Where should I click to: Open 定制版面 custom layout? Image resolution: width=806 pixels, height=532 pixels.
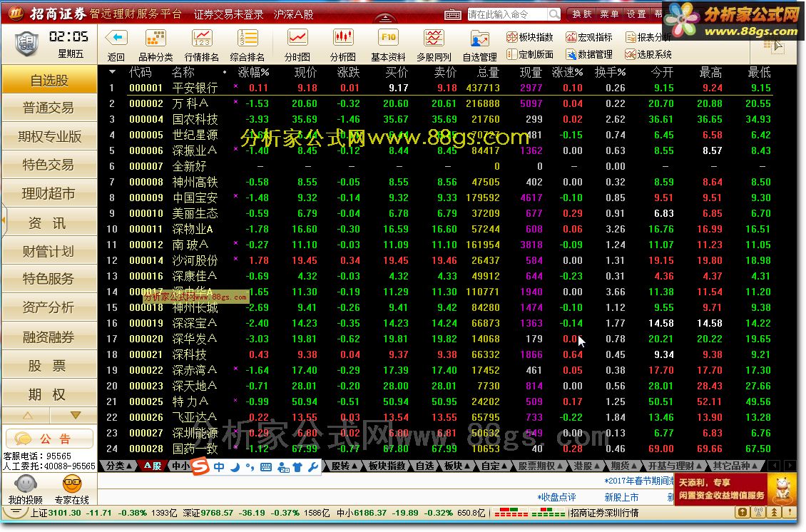(529, 54)
